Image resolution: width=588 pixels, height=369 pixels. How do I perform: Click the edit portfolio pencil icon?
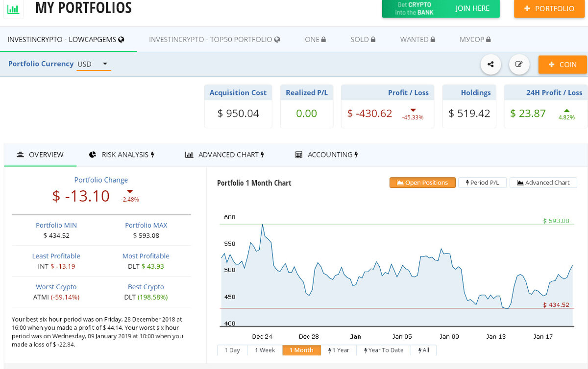(x=519, y=64)
